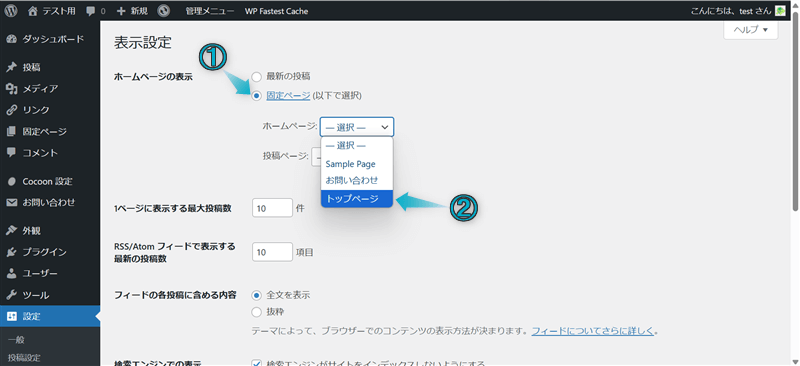
Task: Choose — 選択 — in the dropdown list
Action: (x=357, y=145)
